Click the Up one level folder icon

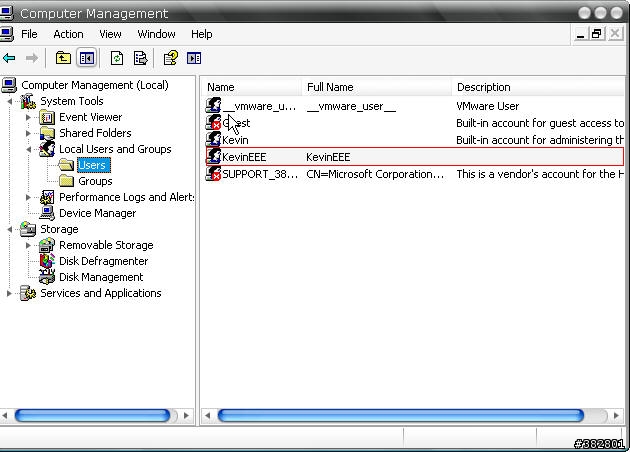(x=63, y=58)
